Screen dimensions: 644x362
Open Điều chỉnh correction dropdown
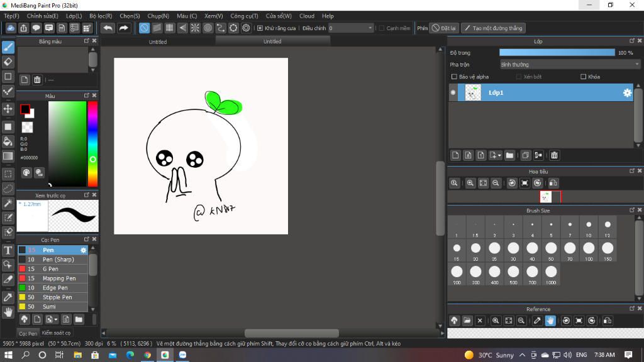pos(351,28)
